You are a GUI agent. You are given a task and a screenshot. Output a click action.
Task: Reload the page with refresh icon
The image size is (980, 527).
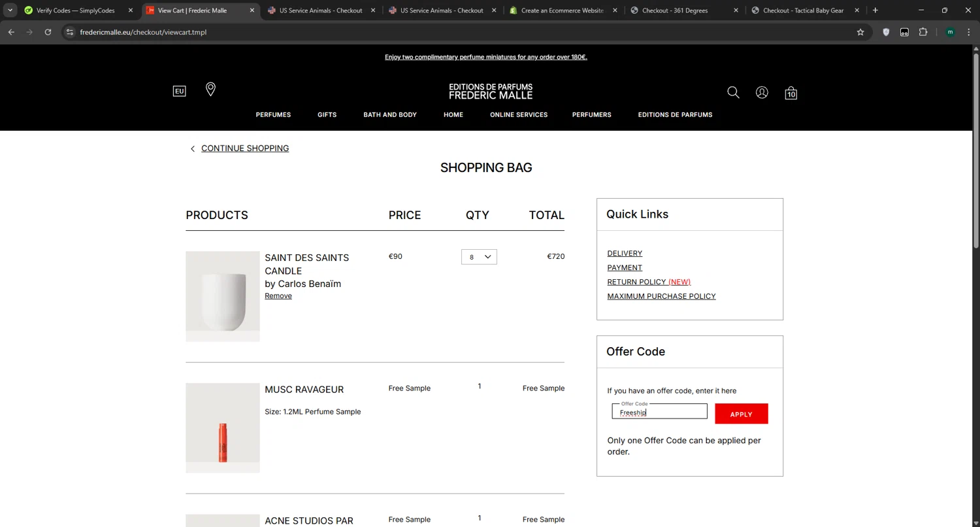click(48, 32)
